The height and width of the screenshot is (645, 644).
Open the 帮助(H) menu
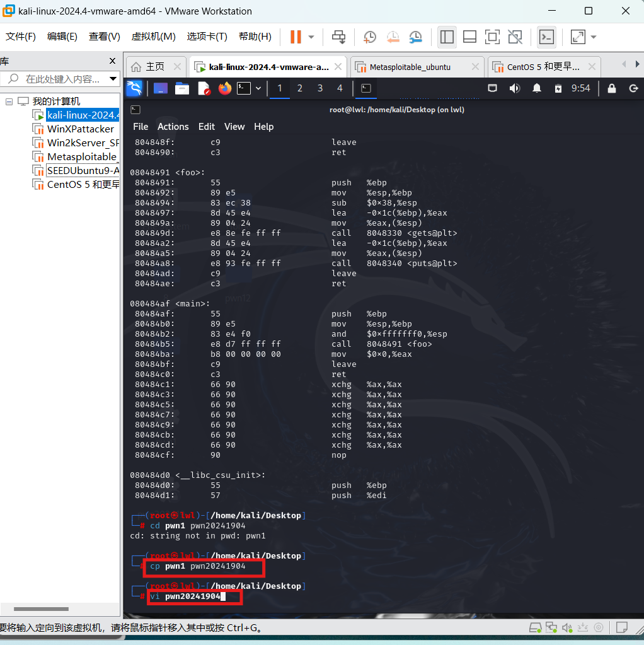(x=255, y=37)
